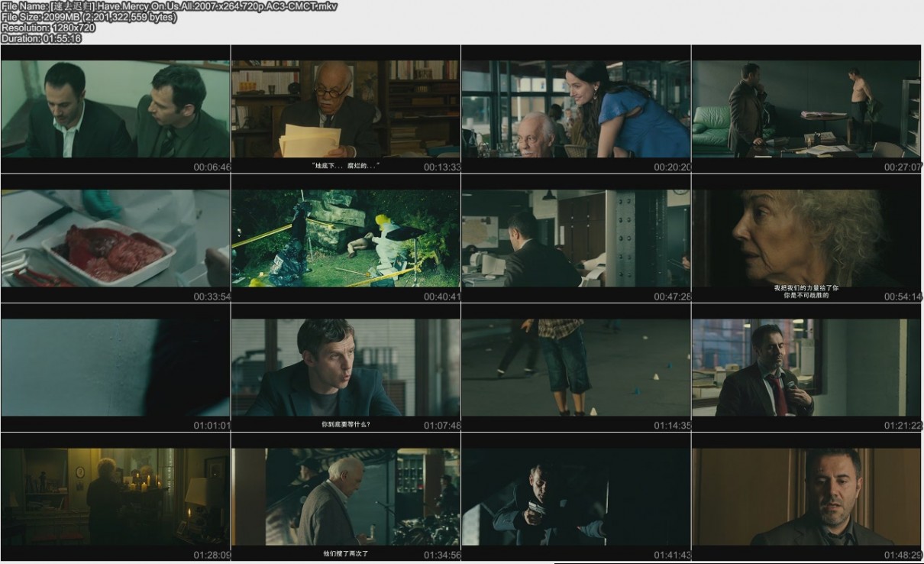
Task: Select the 00:33:54 autopsy tray thumbnail
Action: 115,238
